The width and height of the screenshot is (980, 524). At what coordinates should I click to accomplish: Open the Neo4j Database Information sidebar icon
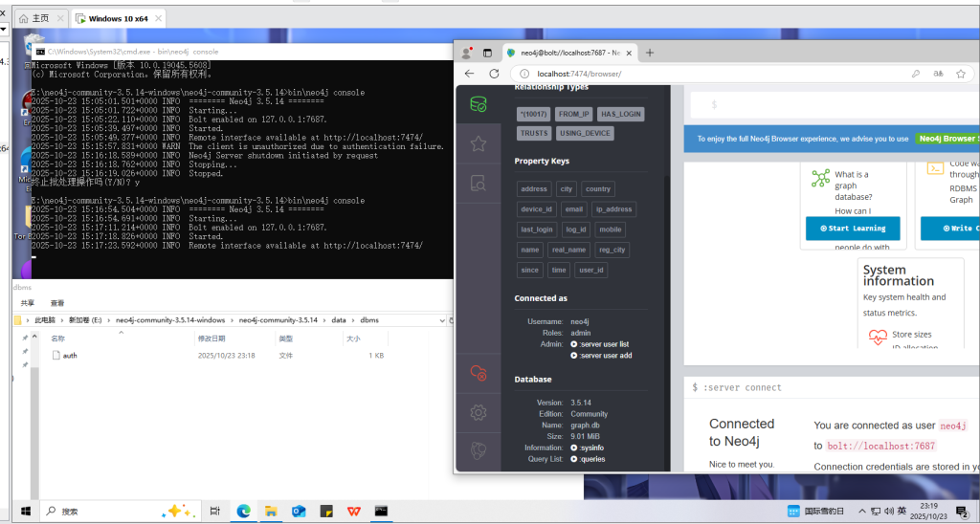pyautogui.click(x=479, y=104)
